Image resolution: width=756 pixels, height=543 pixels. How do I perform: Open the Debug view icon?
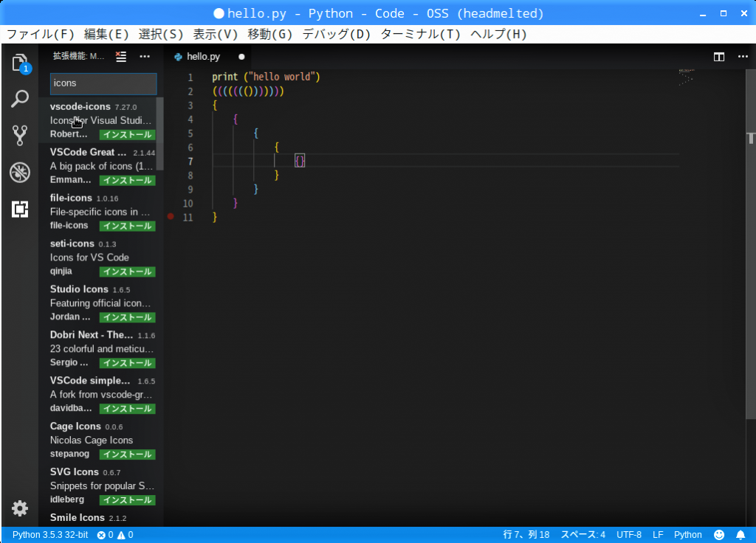coord(20,172)
